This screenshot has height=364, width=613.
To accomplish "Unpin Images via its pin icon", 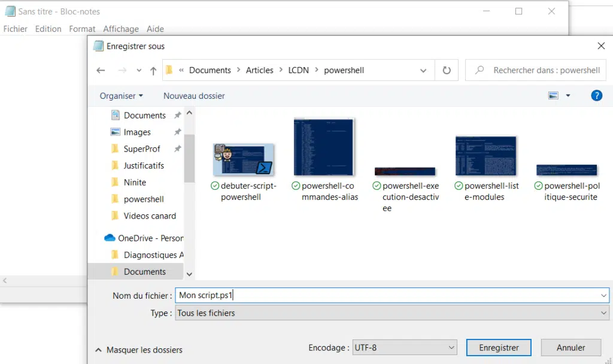I will point(177,132).
